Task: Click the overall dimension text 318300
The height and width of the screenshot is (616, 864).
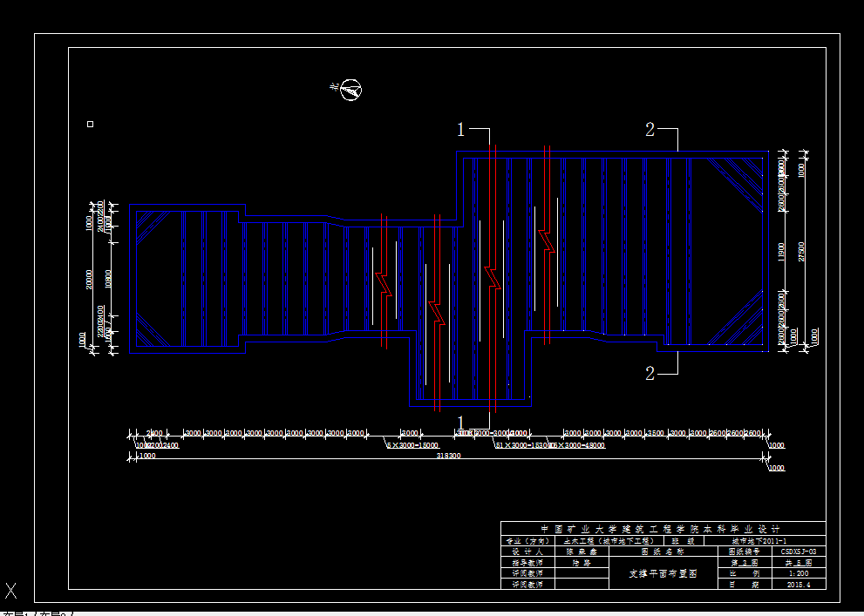Action: point(448,456)
